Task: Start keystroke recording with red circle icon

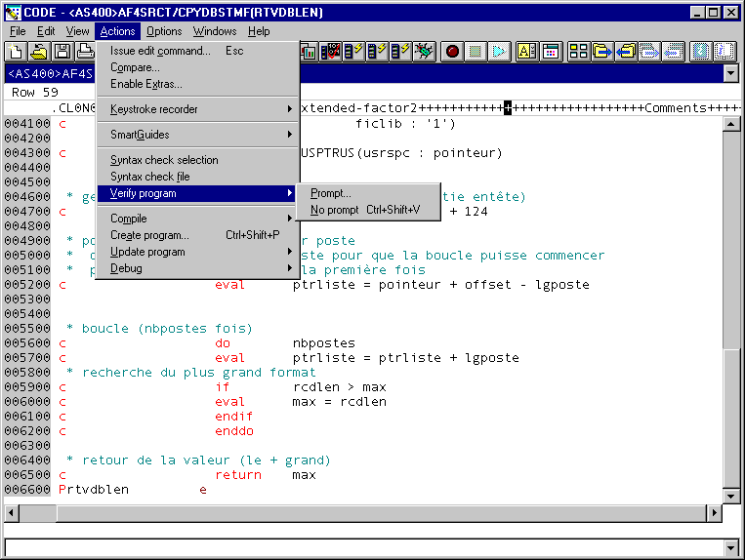Action: coord(452,52)
